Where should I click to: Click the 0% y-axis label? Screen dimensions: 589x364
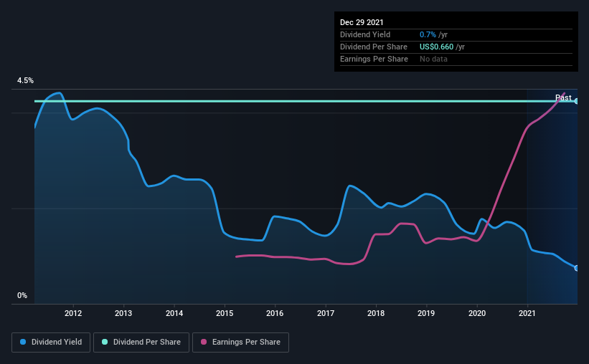pyautogui.click(x=22, y=295)
